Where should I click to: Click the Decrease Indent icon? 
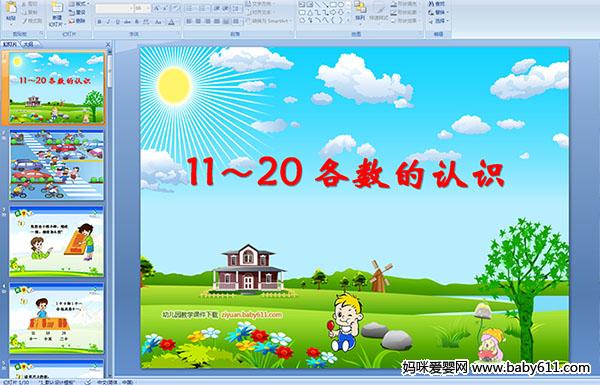click(217, 8)
